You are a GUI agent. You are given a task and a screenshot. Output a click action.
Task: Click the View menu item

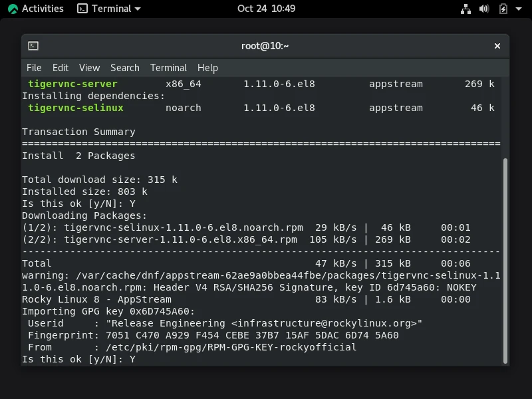[89, 67]
